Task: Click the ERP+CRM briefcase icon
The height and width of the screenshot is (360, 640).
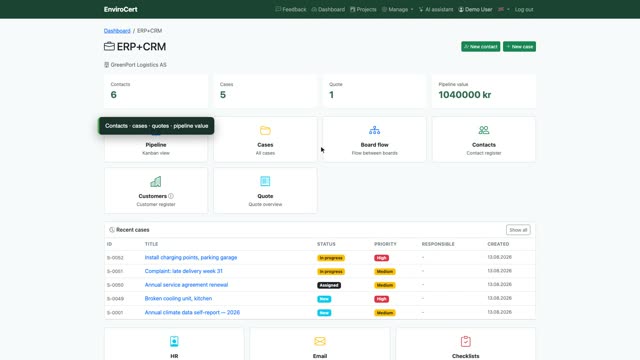Action: pos(109,47)
